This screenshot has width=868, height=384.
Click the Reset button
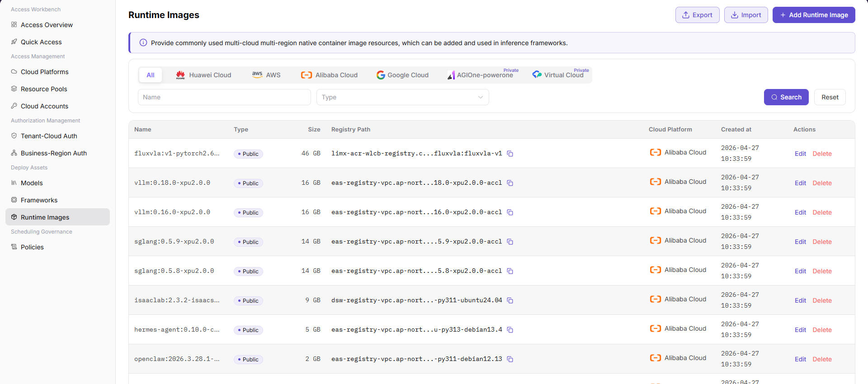[x=830, y=97]
